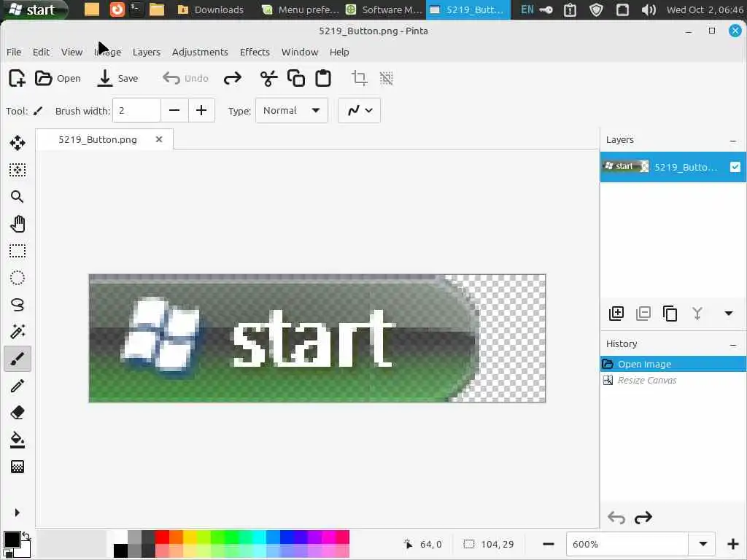Click the Undo button in toolbar
Image resolution: width=747 pixels, height=560 pixels.
tap(186, 78)
